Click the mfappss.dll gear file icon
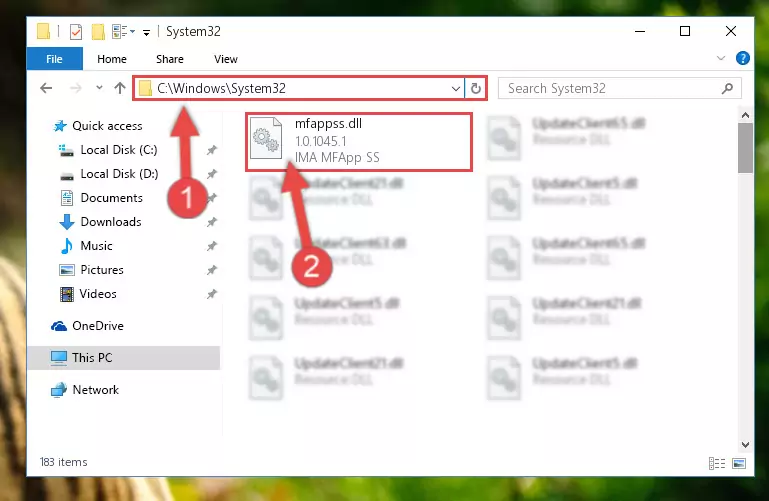Screen dimensions: 769x501 click(x=266, y=139)
